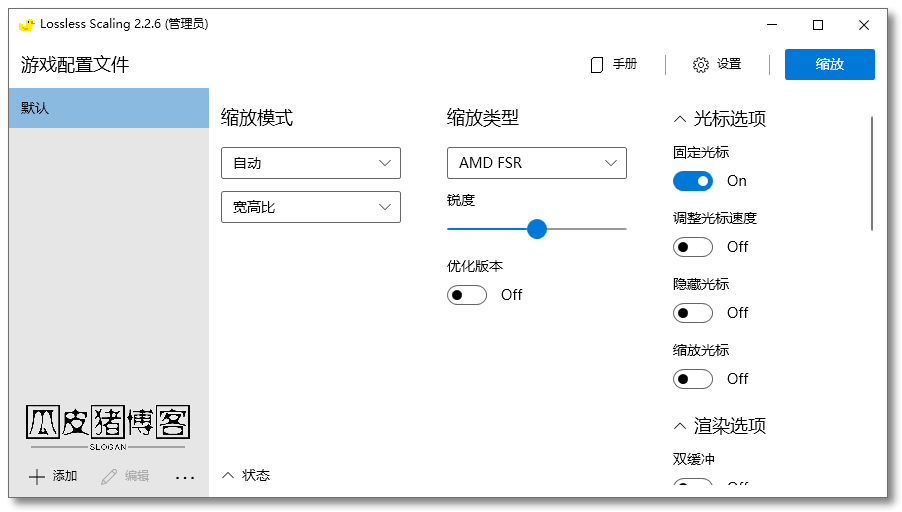Open 设置 settings gear icon
The height and width of the screenshot is (512, 902).
click(x=701, y=65)
